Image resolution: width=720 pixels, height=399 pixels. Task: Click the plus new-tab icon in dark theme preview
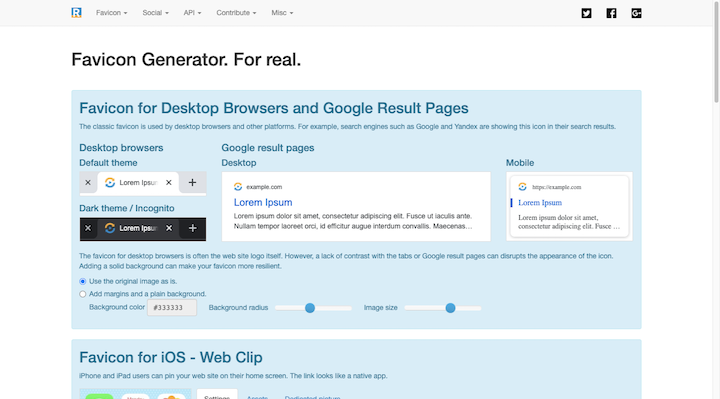[x=192, y=228]
